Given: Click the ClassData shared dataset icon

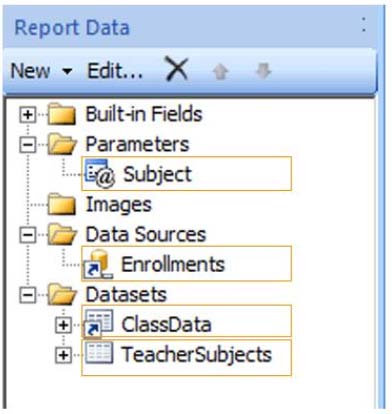Looking at the screenshot, I should pyautogui.click(x=98, y=323).
